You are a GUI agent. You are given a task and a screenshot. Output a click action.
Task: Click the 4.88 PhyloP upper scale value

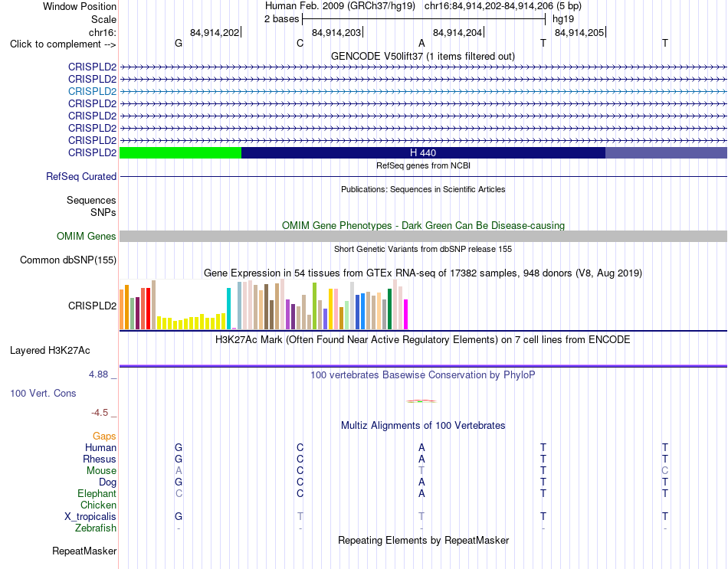coord(98,374)
